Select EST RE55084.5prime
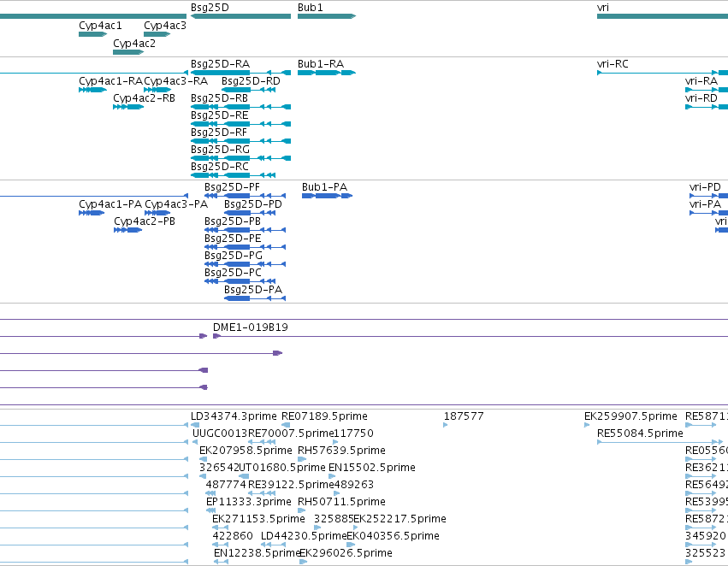The width and height of the screenshot is (728, 566). point(660,442)
